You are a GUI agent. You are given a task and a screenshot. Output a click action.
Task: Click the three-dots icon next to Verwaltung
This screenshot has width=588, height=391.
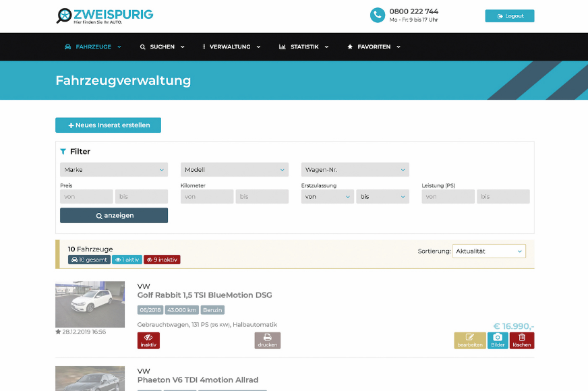click(x=204, y=47)
